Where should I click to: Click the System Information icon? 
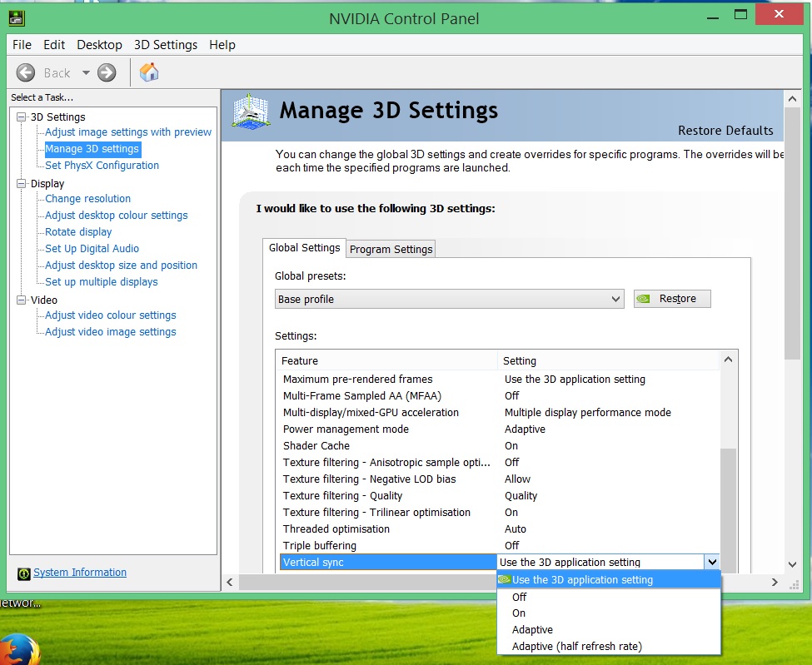click(24, 573)
